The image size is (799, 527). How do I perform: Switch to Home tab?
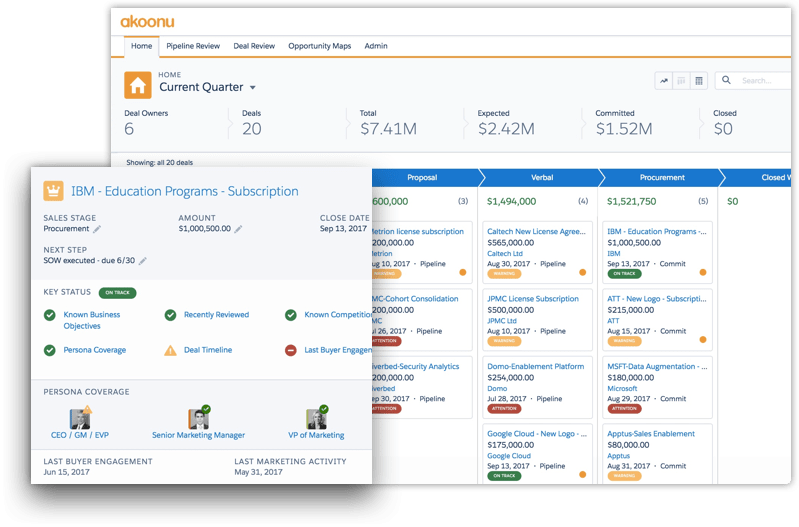(x=142, y=46)
